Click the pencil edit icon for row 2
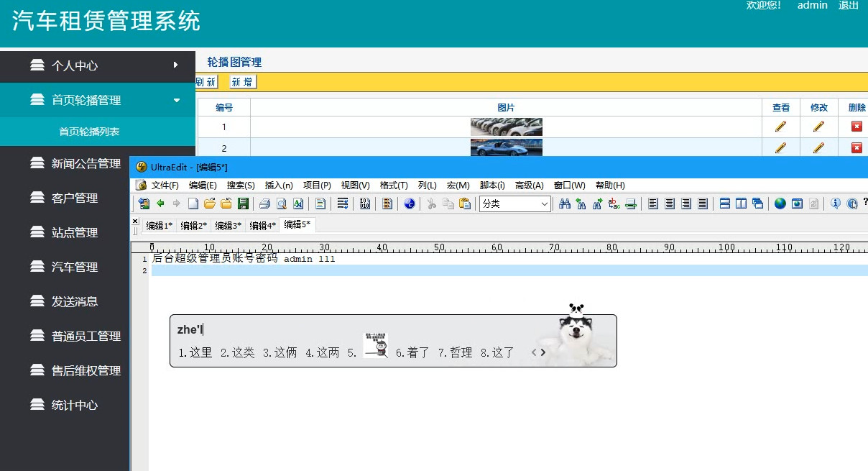The width and height of the screenshot is (868, 471). pos(818,147)
